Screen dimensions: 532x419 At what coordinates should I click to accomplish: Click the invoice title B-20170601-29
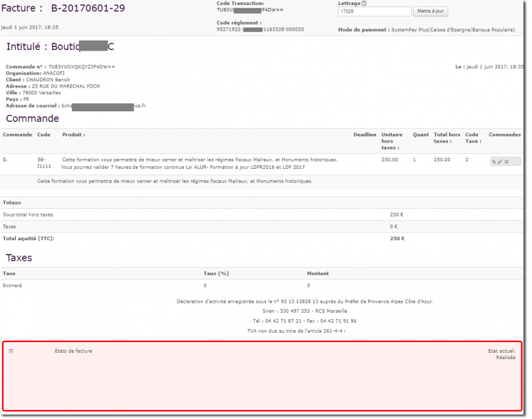[x=88, y=8]
